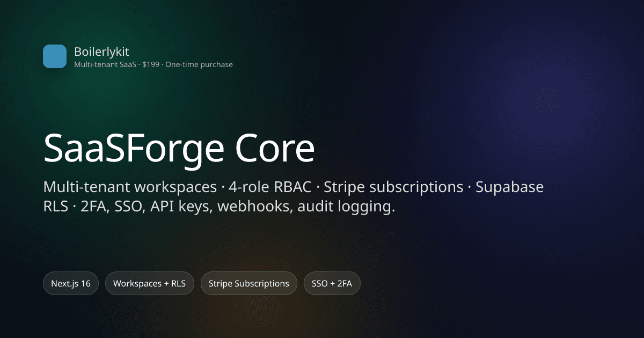Image resolution: width=644 pixels, height=338 pixels.
Task: Click the One-time purchase text
Action: [x=199, y=64]
